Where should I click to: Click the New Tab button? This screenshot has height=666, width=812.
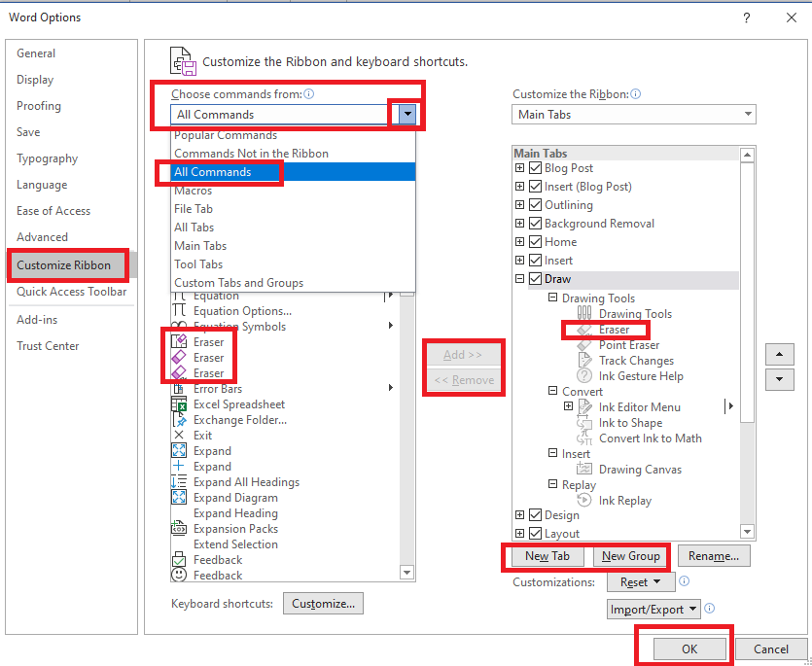tap(547, 556)
